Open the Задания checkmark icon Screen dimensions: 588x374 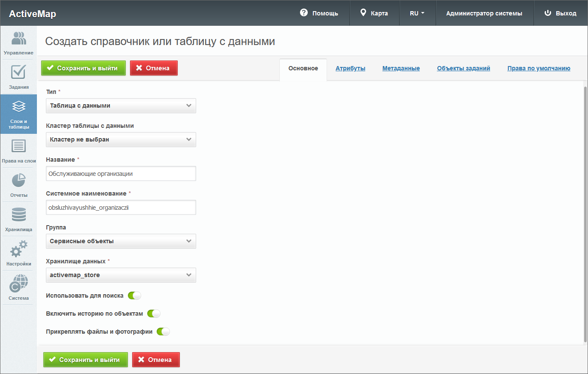[x=18, y=76]
